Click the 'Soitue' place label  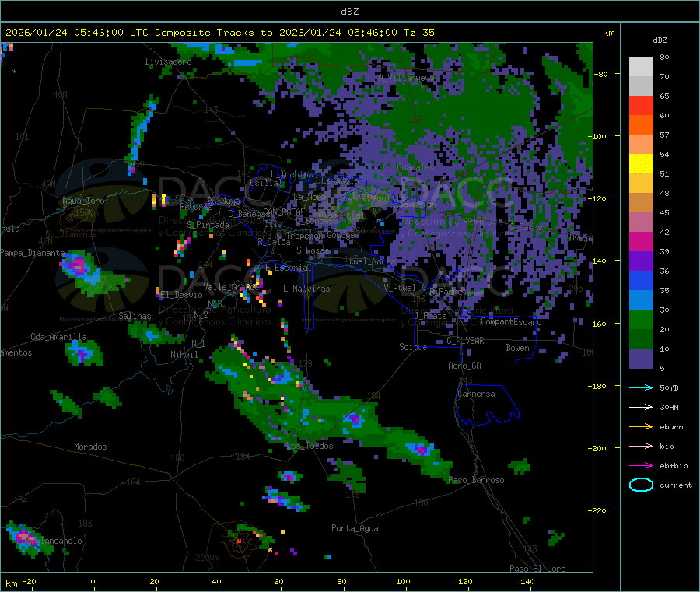coord(413,347)
